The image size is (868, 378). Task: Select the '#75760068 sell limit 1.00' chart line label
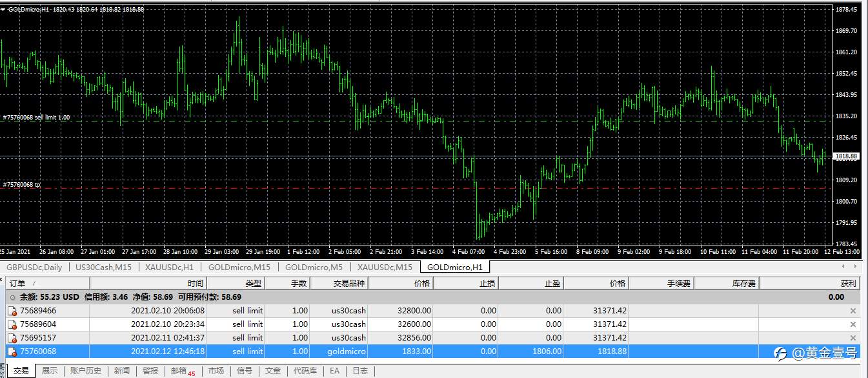click(37, 118)
